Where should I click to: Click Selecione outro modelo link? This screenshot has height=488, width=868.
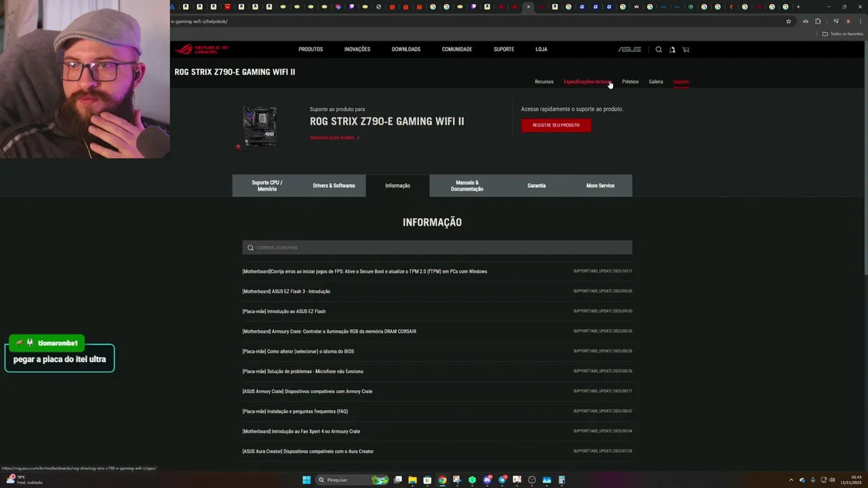[334, 138]
